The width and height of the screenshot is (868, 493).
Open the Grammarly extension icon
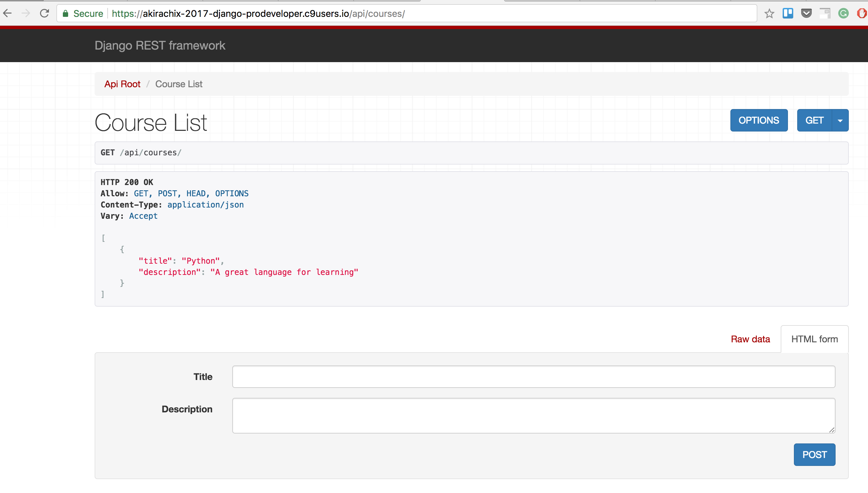coord(843,14)
